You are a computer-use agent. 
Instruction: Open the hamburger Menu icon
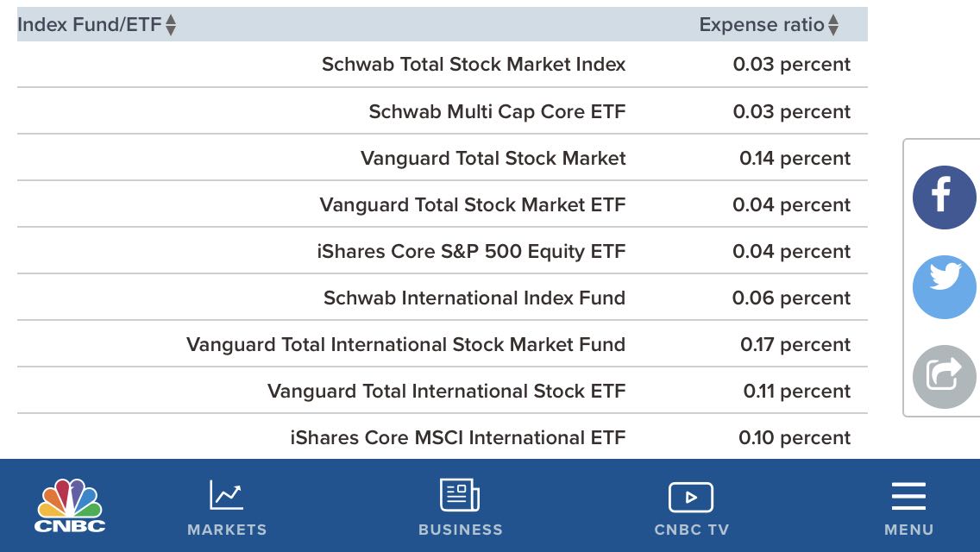tap(908, 498)
